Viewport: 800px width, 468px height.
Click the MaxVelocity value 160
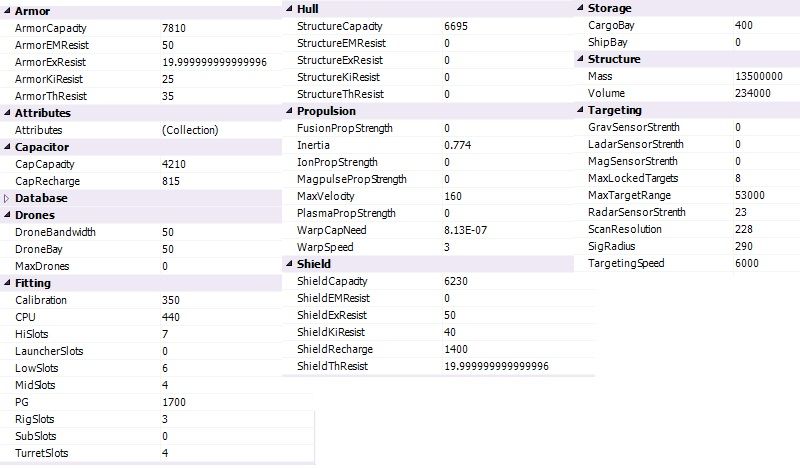click(453, 196)
